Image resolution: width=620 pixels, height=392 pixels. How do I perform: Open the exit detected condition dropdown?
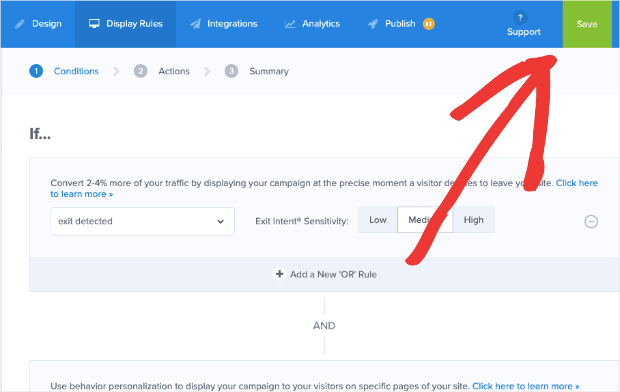[x=142, y=221]
